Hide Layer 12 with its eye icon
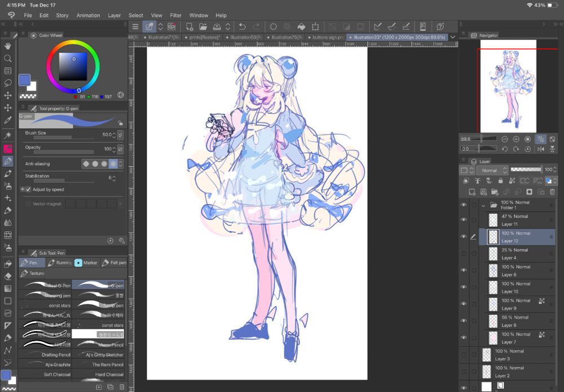The image size is (564, 392). (x=464, y=237)
